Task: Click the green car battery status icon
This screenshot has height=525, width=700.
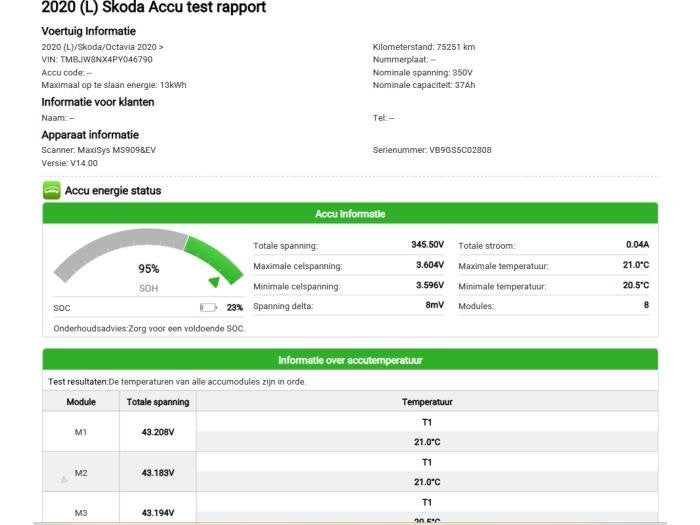Action: coord(52,191)
